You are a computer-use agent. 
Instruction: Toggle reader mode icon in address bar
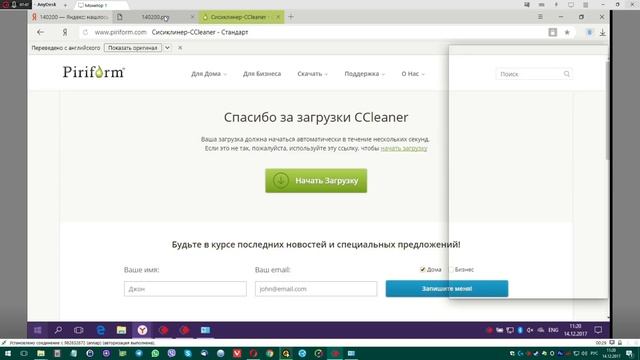tap(552, 32)
